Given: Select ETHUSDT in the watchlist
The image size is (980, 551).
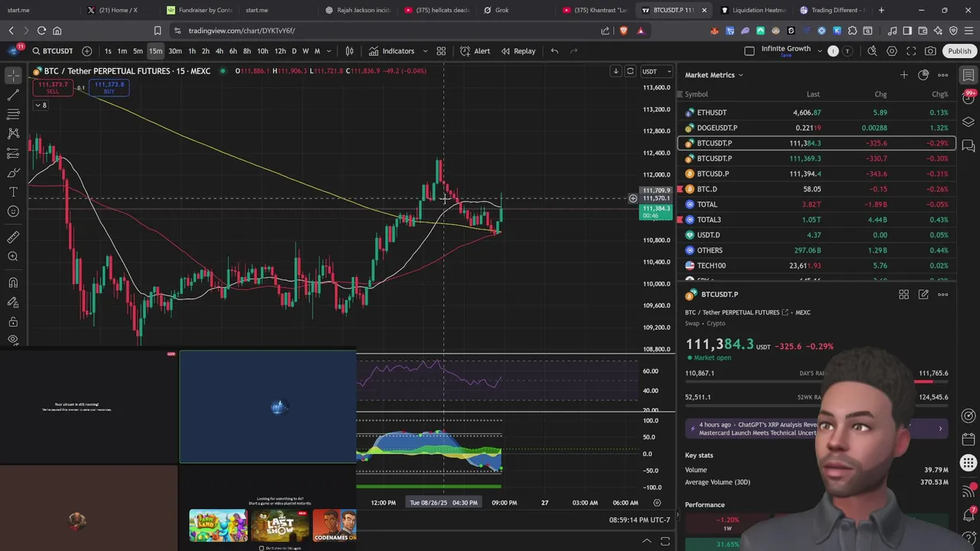Looking at the screenshot, I should (x=817, y=112).
